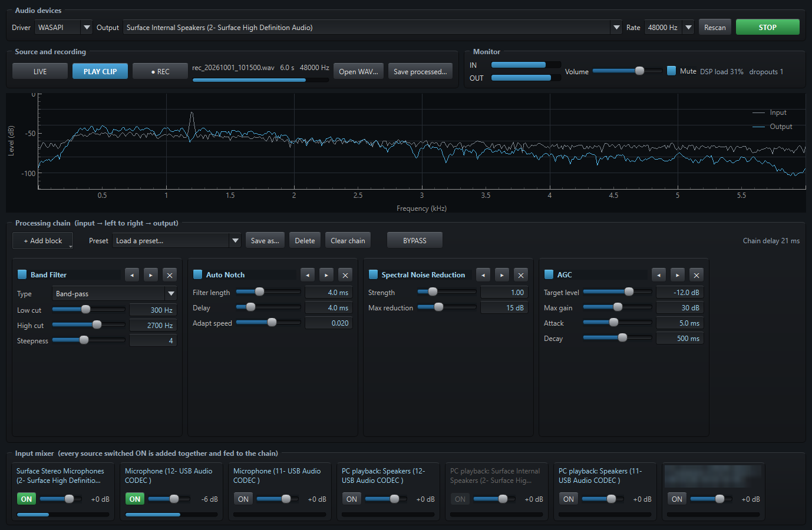Switch source to LIVE mode
Viewport: 812px width, 530px height.
pos(40,71)
